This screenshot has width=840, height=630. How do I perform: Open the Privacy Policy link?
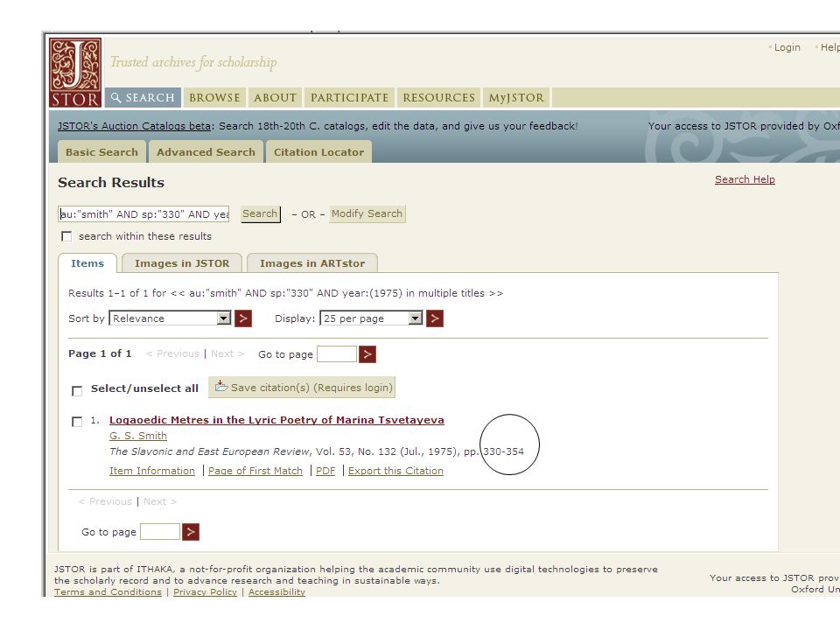point(205,592)
